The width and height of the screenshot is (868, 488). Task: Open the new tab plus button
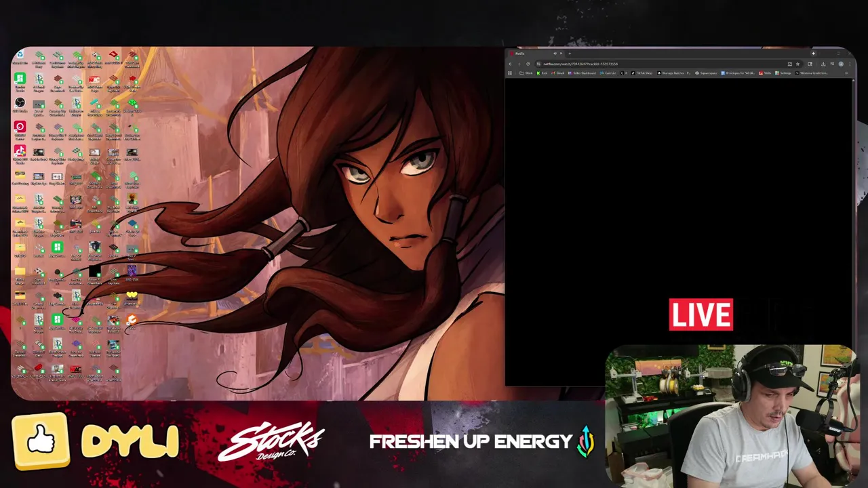[x=570, y=54]
